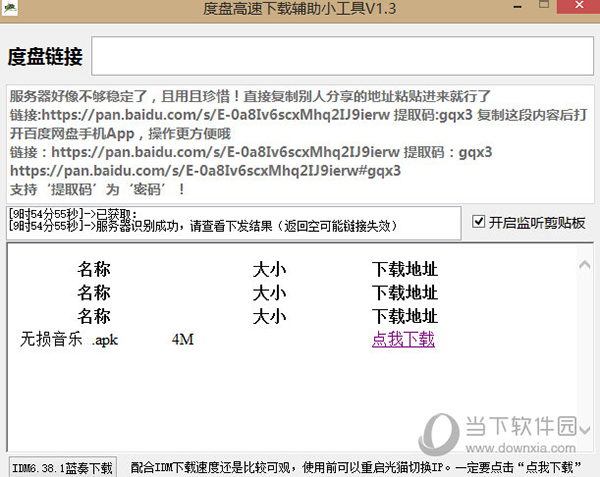600x477 pixels.
Task: Click the log line ending 已获取
Action: (73, 214)
